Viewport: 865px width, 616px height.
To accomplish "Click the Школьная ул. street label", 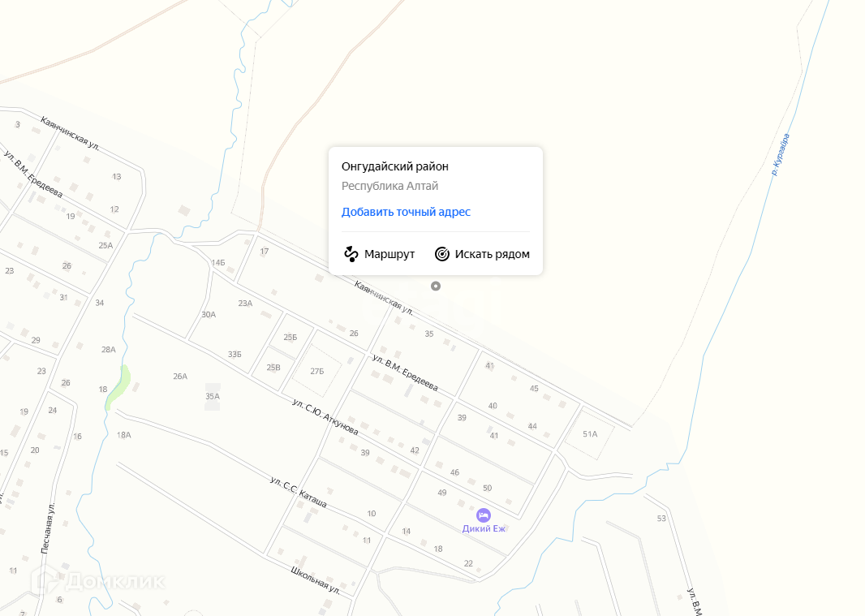I will [x=316, y=580].
